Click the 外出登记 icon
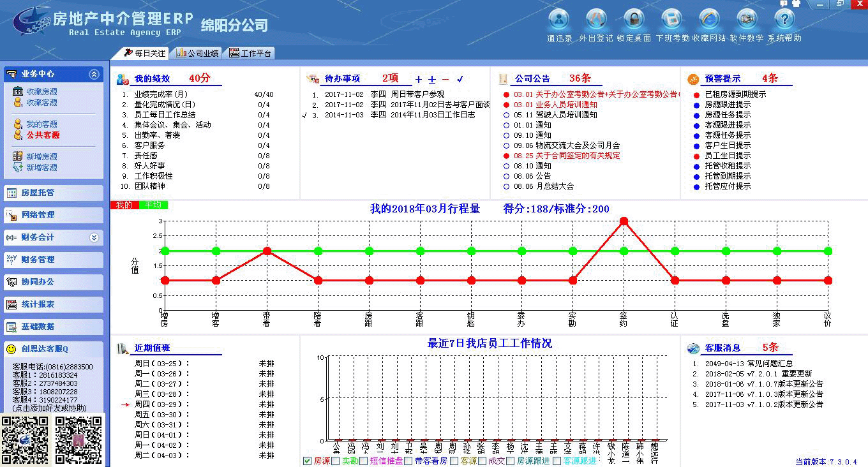 596,19
